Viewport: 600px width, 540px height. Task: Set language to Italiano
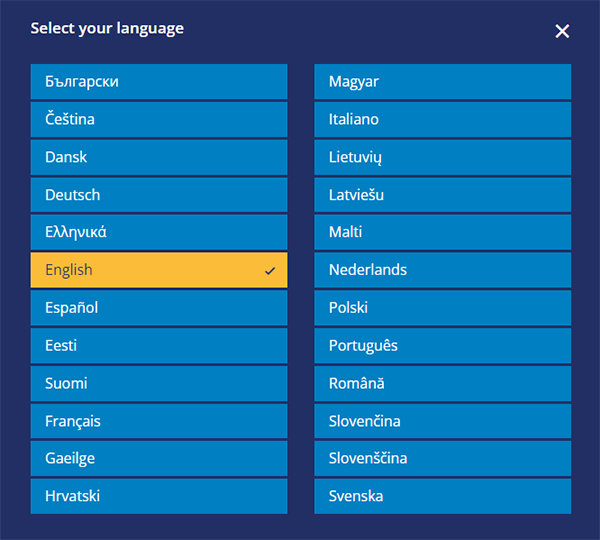tap(442, 120)
